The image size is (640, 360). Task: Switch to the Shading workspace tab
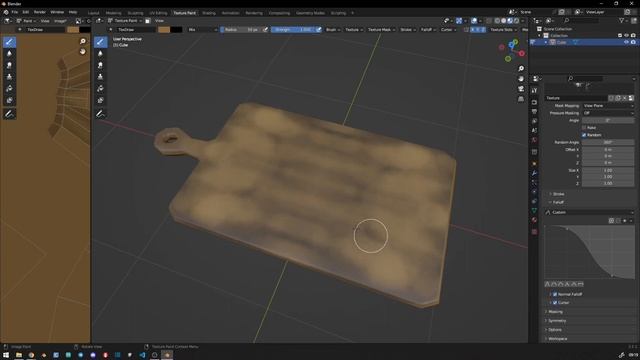pyautogui.click(x=209, y=13)
